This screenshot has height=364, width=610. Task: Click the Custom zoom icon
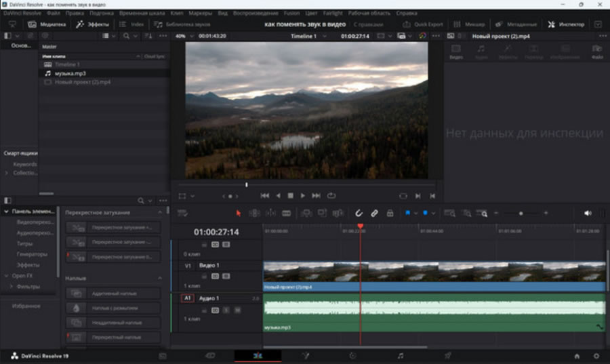point(482,213)
